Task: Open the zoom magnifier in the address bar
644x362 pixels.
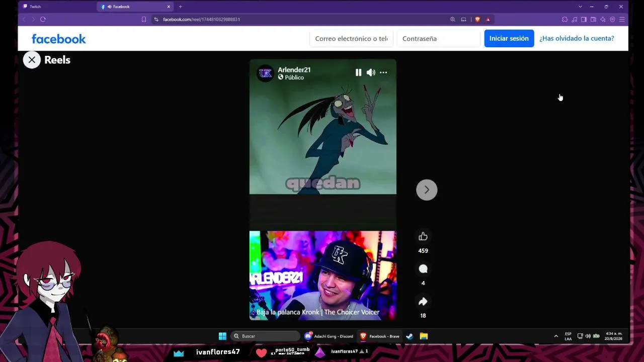Action: coord(452,19)
